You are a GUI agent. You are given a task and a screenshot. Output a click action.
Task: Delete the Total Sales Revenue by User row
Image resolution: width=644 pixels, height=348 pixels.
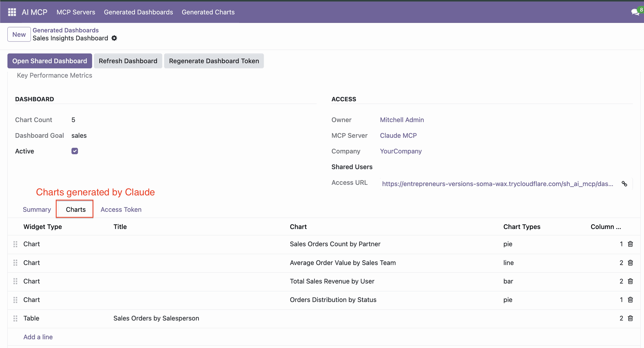click(x=630, y=281)
